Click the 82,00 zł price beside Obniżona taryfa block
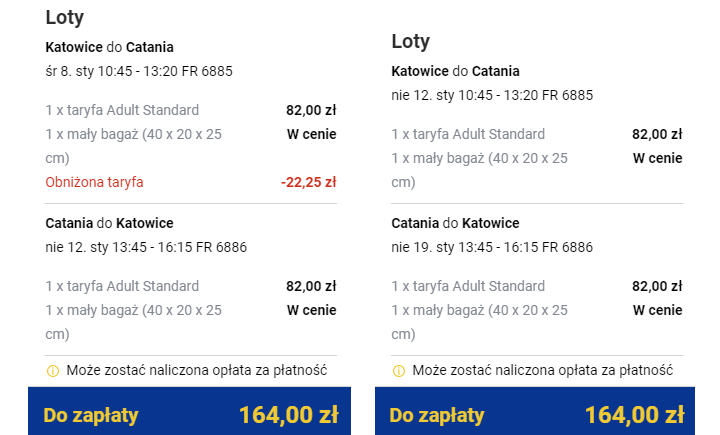The width and height of the screenshot is (720, 435). pos(311,110)
